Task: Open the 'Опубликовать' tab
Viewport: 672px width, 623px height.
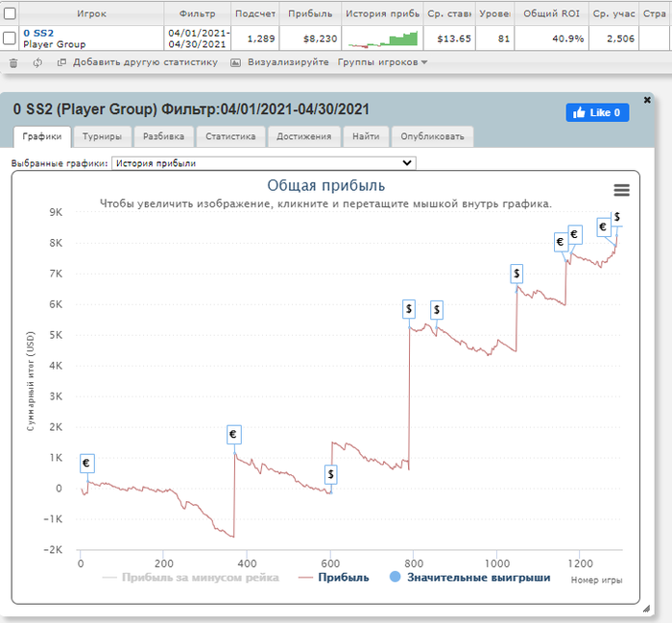Action: click(432, 136)
